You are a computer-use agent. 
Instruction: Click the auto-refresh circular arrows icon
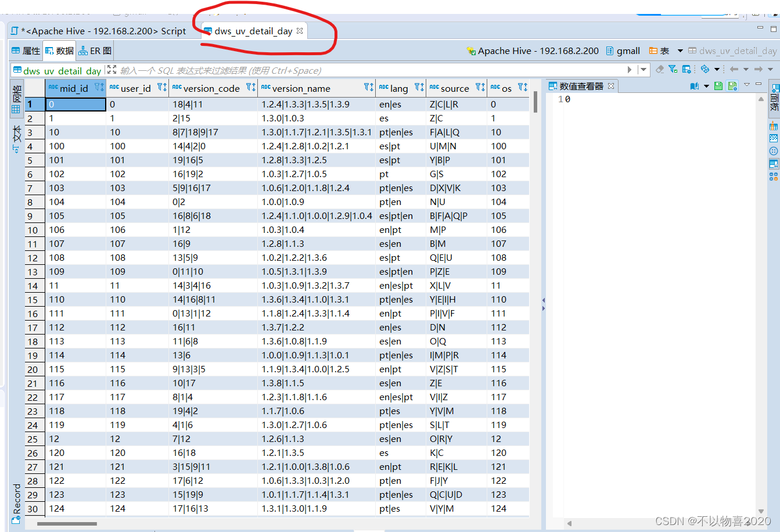(705, 69)
